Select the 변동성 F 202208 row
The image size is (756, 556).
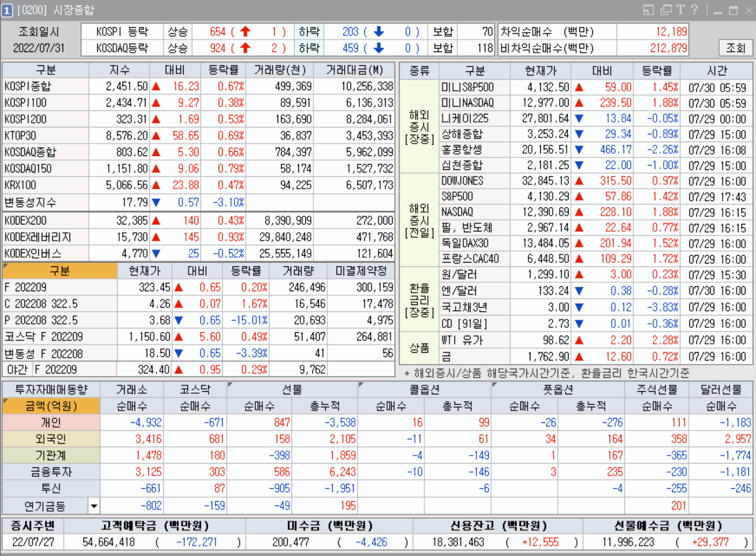click(198, 354)
